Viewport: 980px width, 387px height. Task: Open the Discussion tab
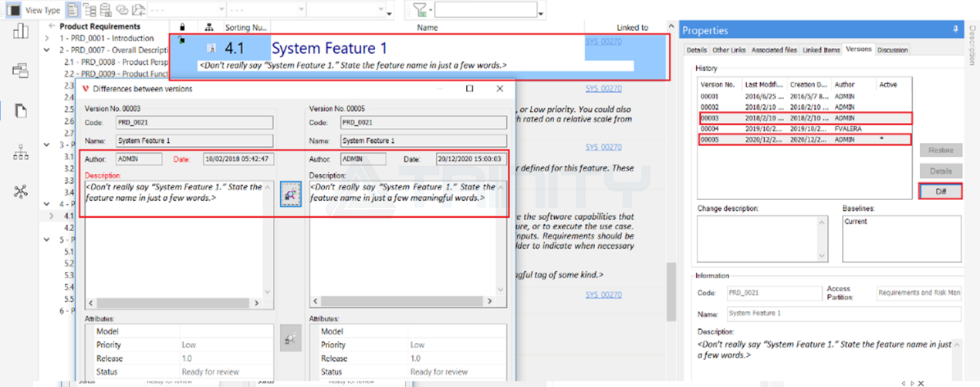point(892,49)
